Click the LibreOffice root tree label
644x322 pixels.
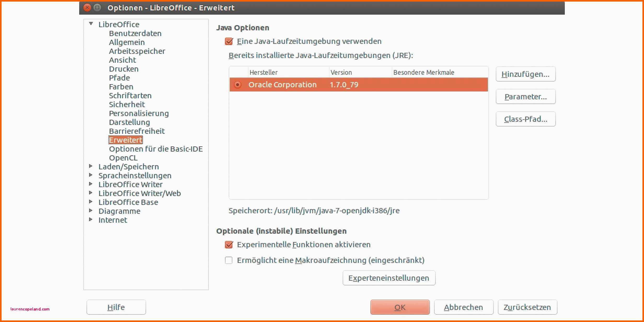click(119, 25)
